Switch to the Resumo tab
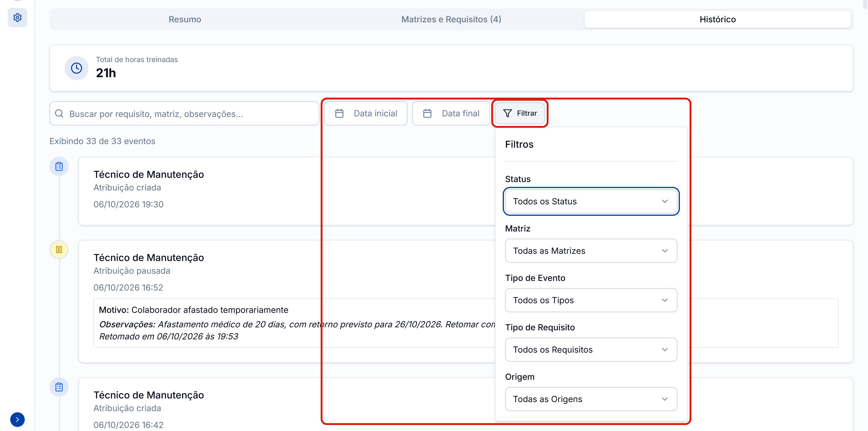The width and height of the screenshot is (868, 431). pyautogui.click(x=185, y=19)
